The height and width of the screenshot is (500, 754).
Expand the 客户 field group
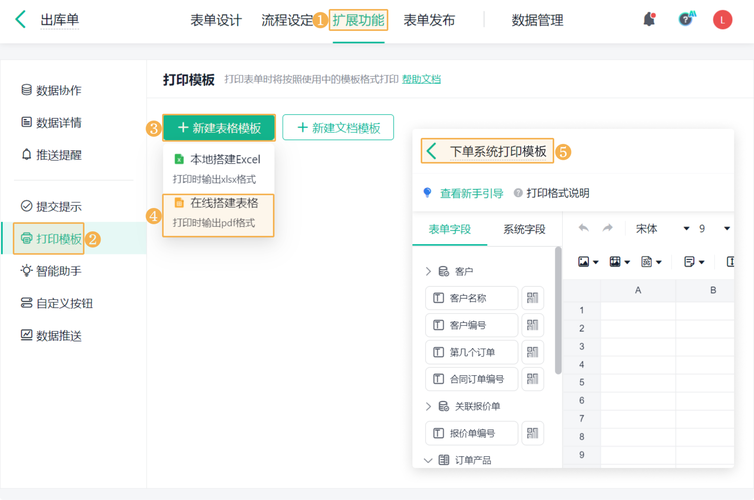tap(428, 272)
